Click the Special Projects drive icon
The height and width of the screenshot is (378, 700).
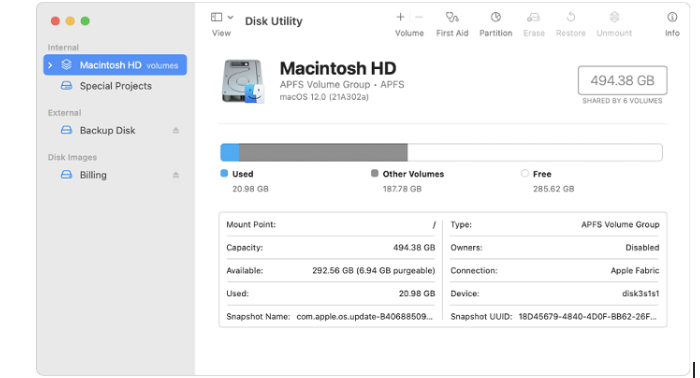point(66,86)
